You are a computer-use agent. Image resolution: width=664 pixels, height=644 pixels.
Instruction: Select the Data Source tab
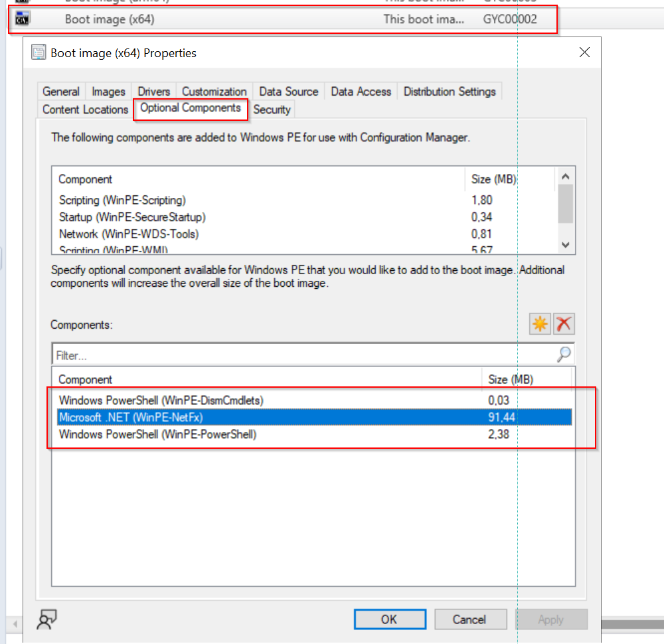pyautogui.click(x=289, y=92)
